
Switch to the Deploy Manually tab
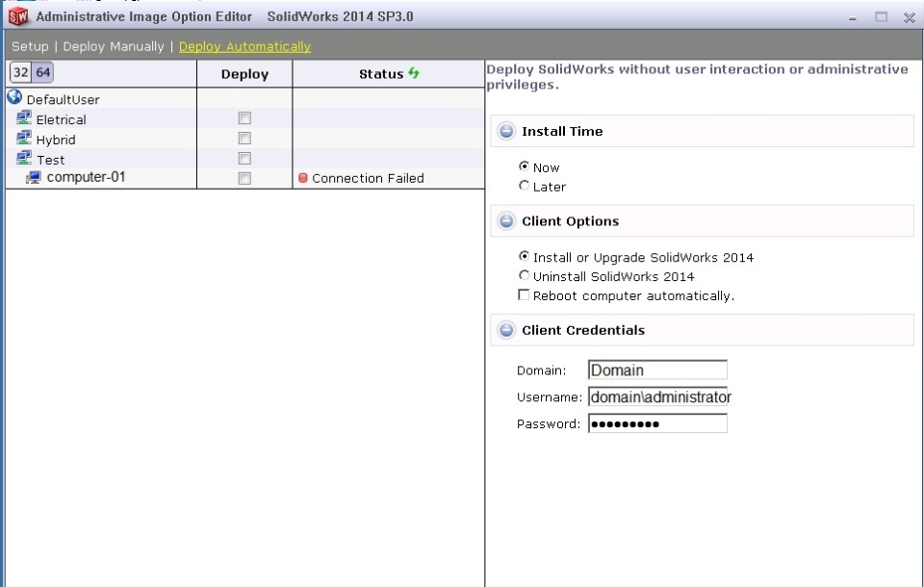pyautogui.click(x=114, y=46)
